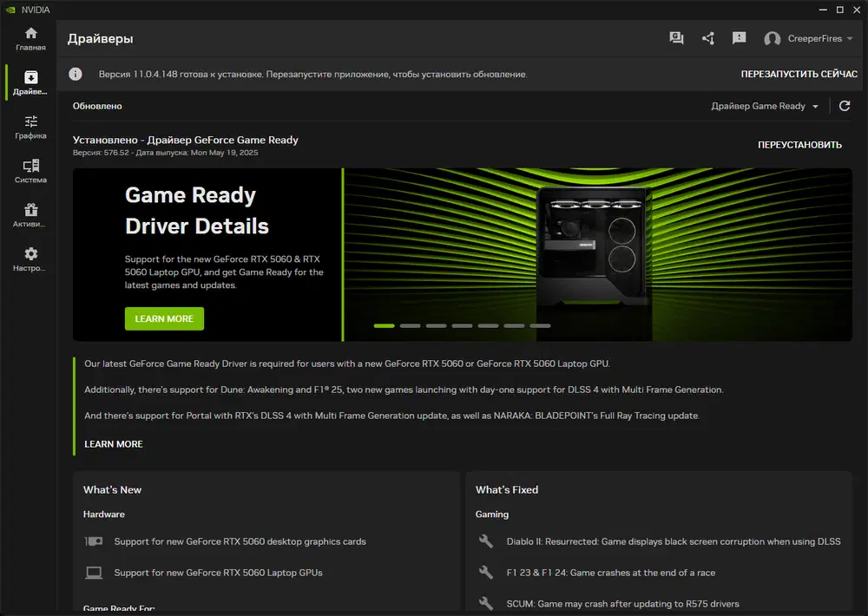Image resolution: width=868 pixels, height=616 pixels.
Task: Open the Графика sidebar section
Action: pyautogui.click(x=31, y=128)
